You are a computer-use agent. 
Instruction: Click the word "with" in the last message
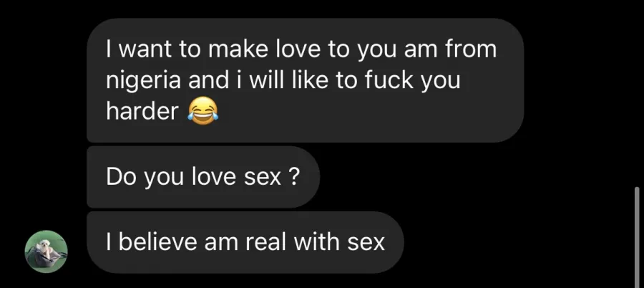pos(317,242)
